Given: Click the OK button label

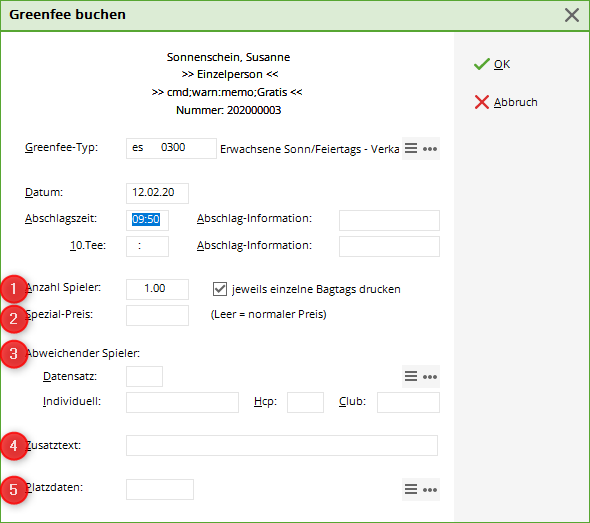Looking at the screenshot, I should pos(502,64).
